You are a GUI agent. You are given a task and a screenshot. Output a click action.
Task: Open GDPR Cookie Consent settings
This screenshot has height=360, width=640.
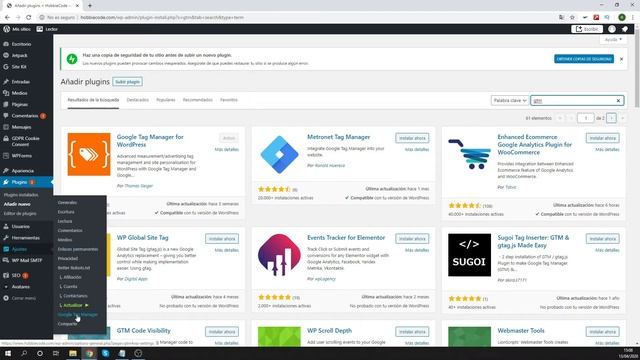[x=25, y=141]
